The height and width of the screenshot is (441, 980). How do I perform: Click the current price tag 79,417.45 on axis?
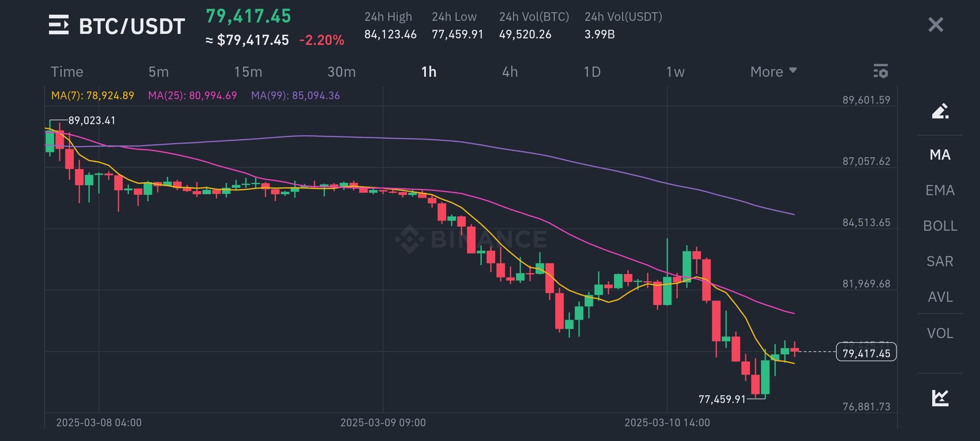(866, 353)
